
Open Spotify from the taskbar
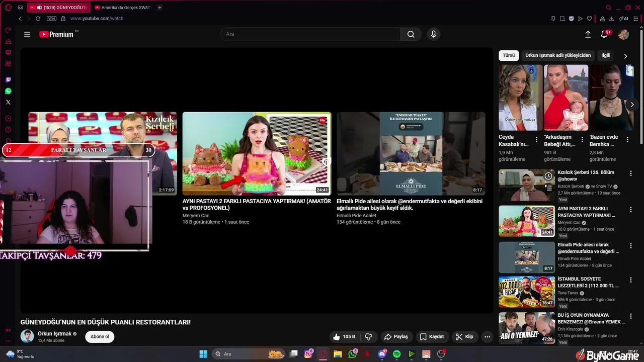coord(396,354)
